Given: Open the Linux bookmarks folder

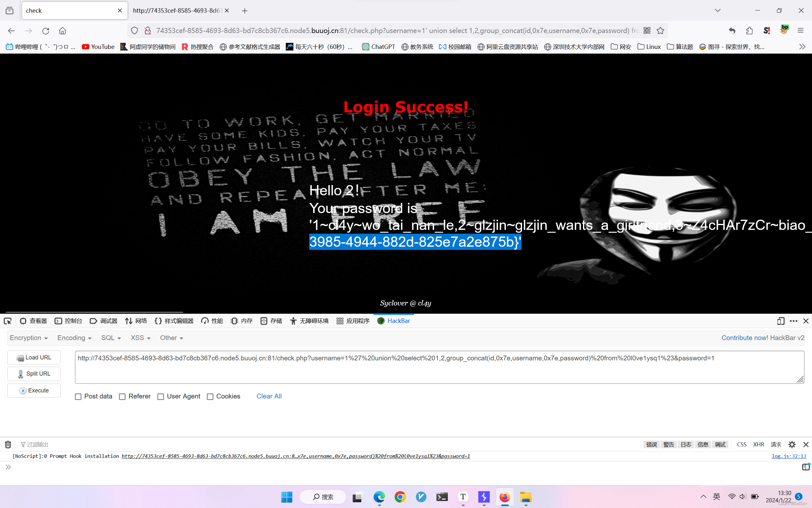Looking at the screenshot, I should click(649, 47).
